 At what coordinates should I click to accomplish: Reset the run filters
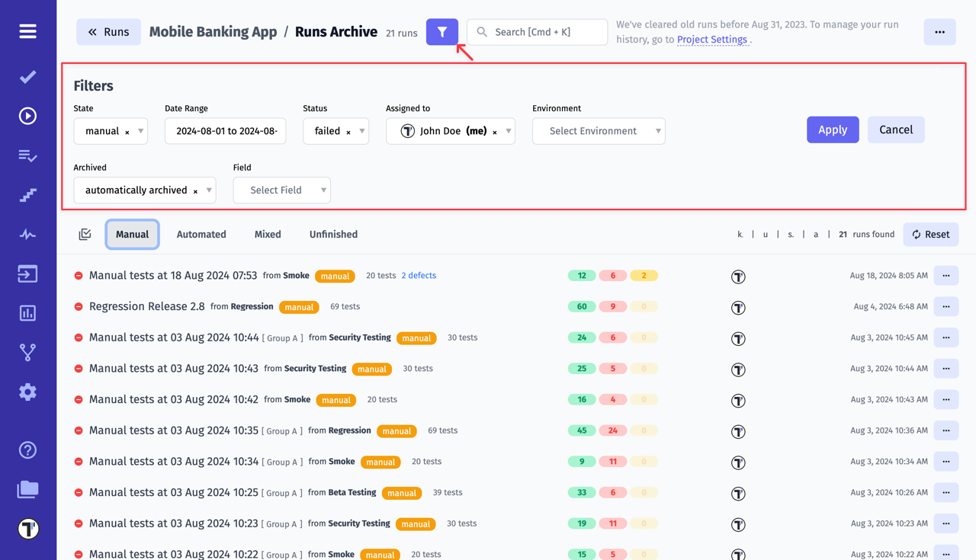click(x=931, y=235)
